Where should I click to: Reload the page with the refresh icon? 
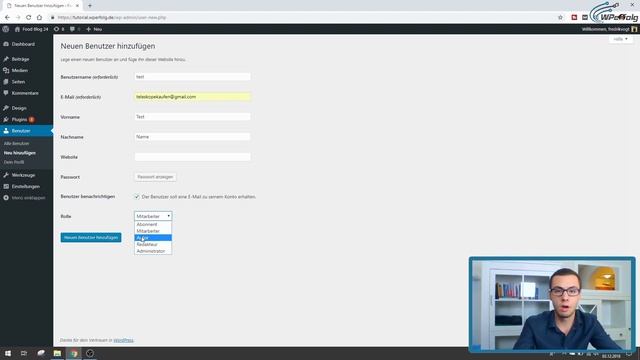29,18
